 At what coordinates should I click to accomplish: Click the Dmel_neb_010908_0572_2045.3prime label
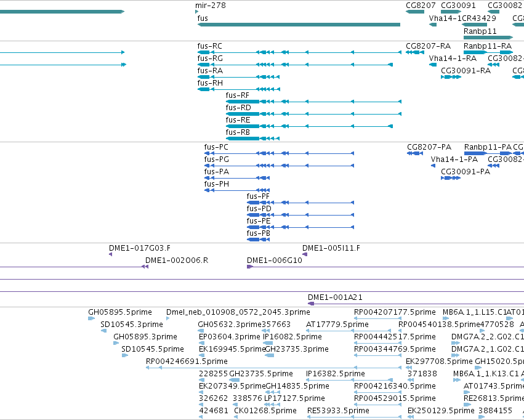coord(238,312)
